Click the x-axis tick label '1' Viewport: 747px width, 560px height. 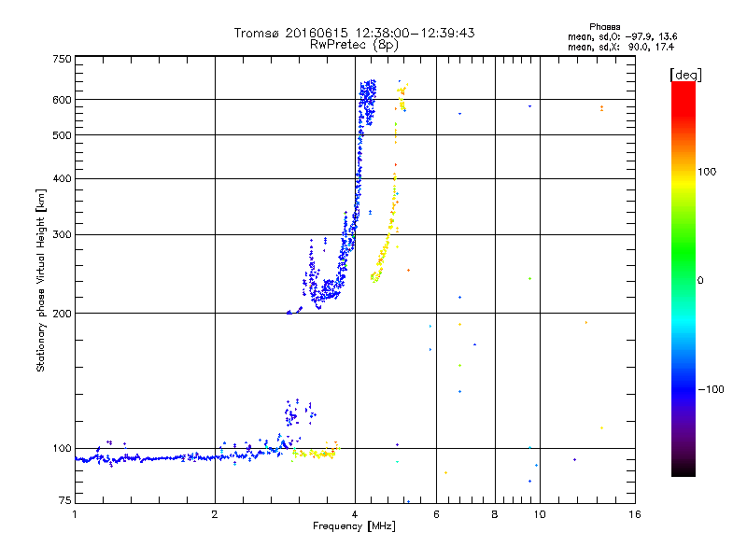click(75, 514)
